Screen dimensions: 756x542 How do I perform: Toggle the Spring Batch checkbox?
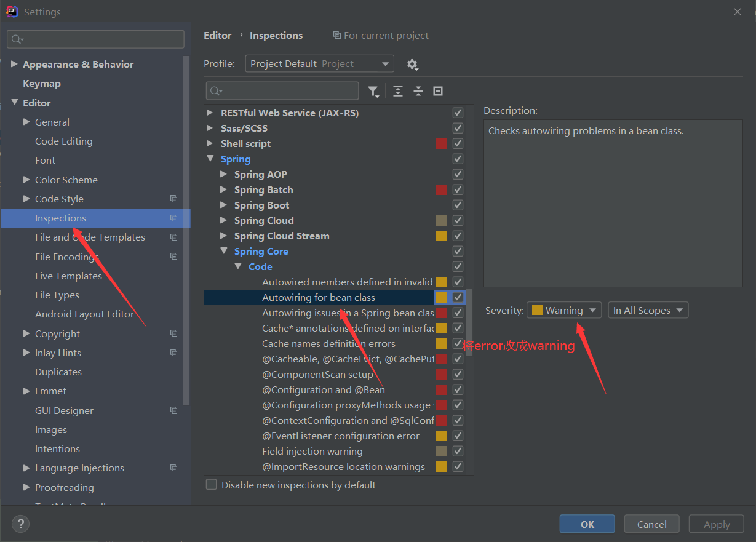point(458,189)
